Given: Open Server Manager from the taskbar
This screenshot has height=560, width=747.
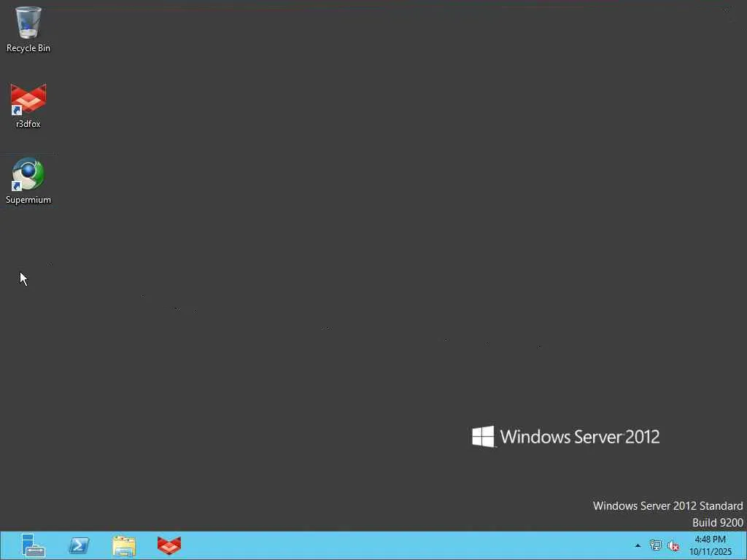Looking at the screenshot, I should click(x=33, y=545).
